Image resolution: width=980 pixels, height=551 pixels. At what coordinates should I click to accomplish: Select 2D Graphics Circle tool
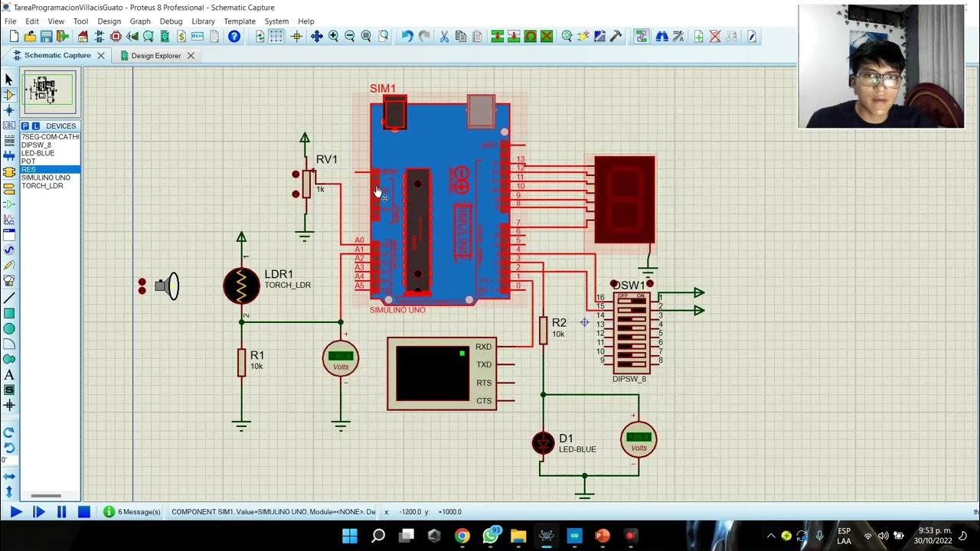pyautogui.click(x=9, y=328)
